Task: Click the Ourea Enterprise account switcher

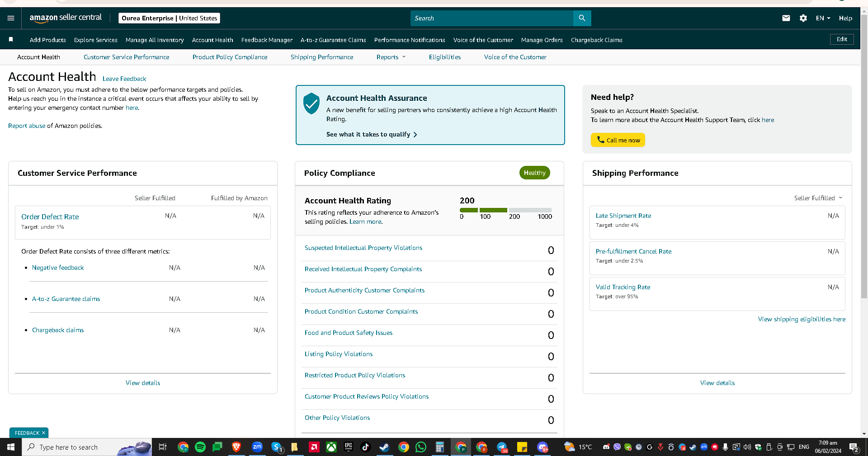Action: (170, 18)
